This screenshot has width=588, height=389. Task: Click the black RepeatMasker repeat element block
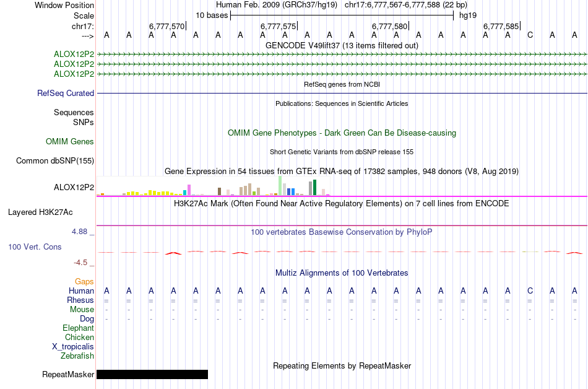[x=152, y=374]
